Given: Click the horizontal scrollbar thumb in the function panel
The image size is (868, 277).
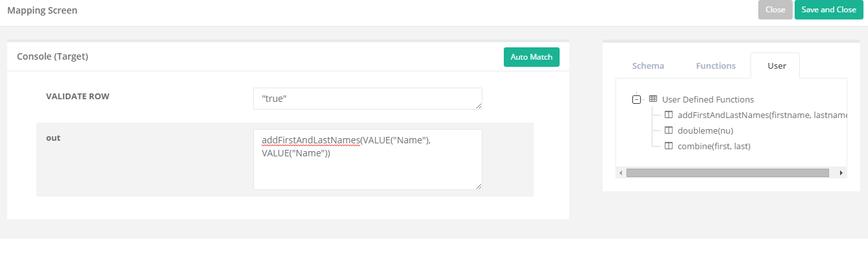Looking at the screenshot, I should [727, 173].
